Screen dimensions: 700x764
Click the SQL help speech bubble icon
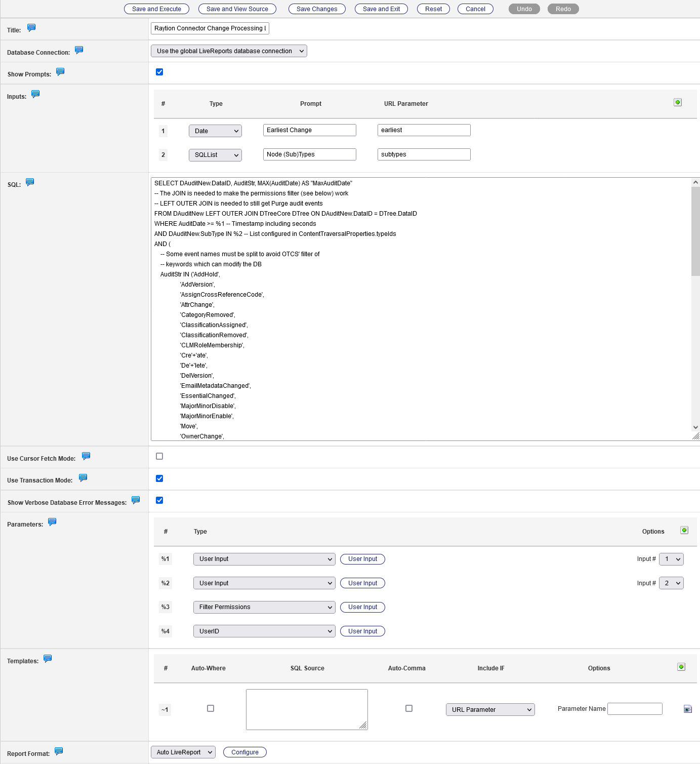[x=30, y=182]
